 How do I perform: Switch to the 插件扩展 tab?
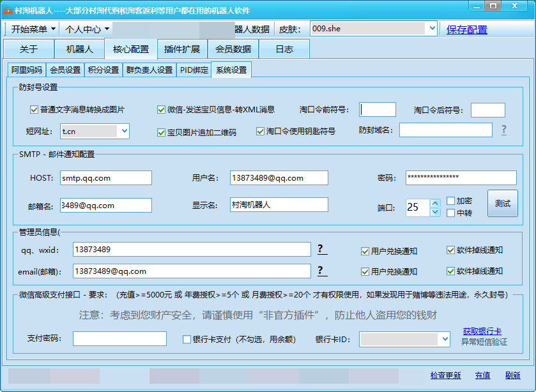pos(182,49)
